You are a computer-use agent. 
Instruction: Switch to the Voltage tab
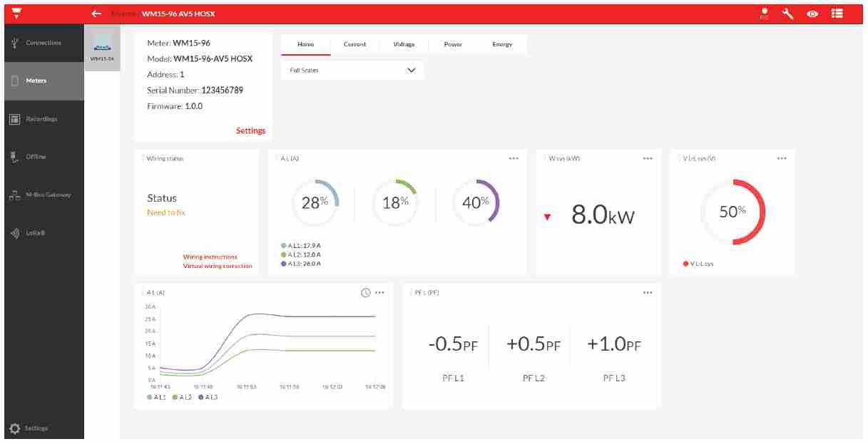(x=404, y=44)
